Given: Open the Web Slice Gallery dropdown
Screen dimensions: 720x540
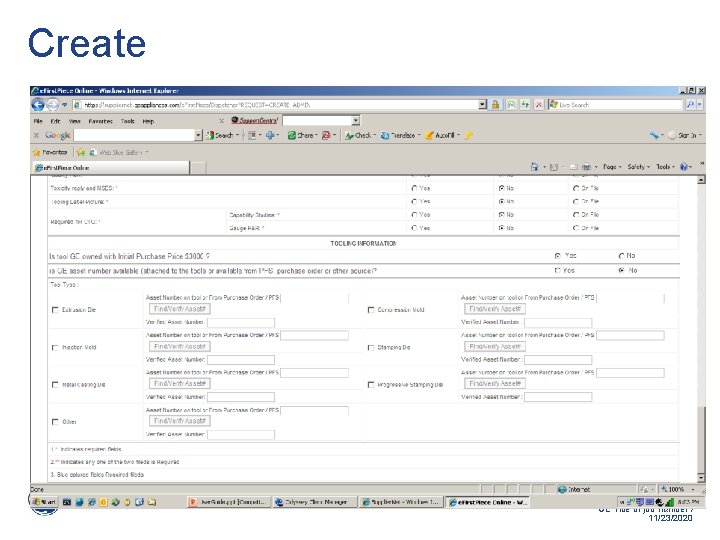Looking at the screenshot, I should click(x=146, y=152).
